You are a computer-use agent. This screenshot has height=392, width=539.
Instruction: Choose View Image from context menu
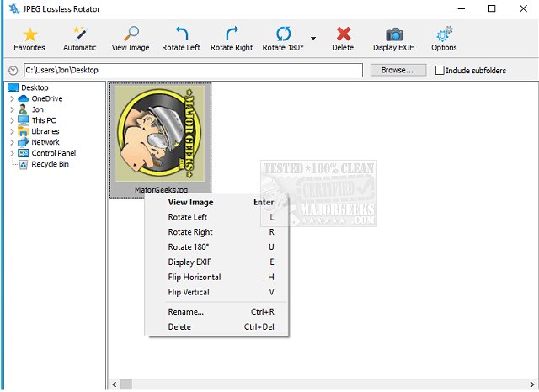216,202
